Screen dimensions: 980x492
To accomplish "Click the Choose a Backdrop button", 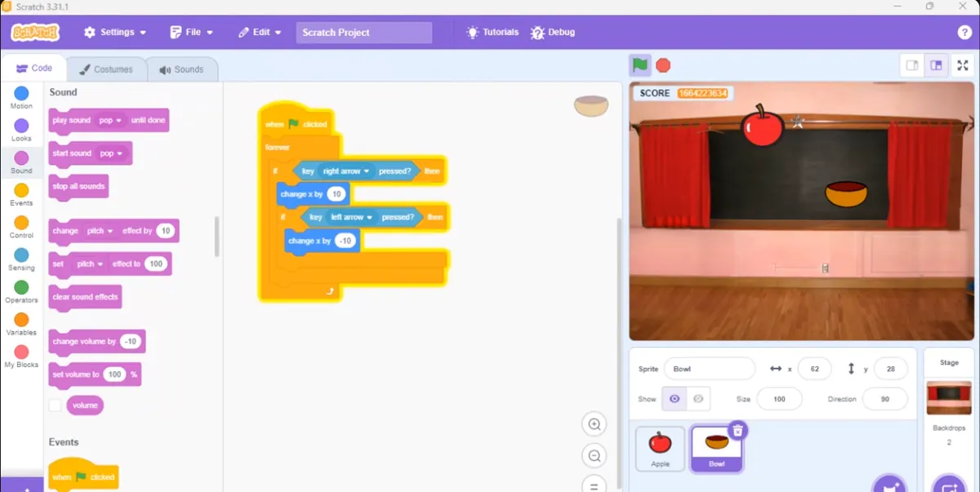I will 949,485.
